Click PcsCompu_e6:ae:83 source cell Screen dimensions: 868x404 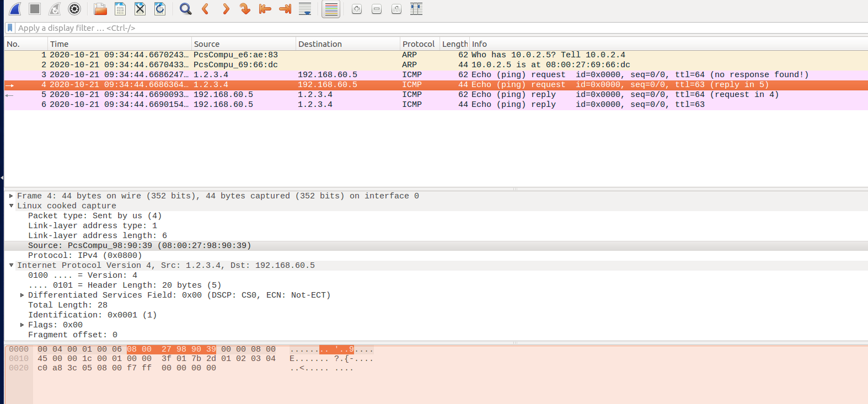tap(235, 55)
